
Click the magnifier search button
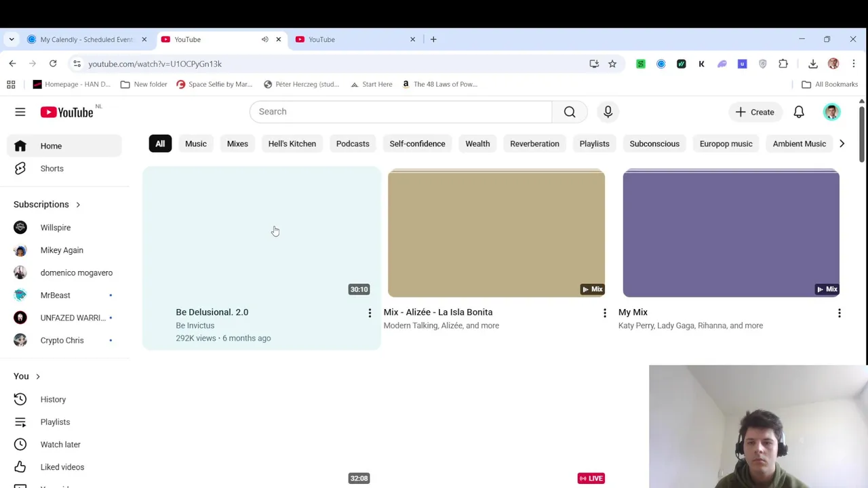pos(570,112)
